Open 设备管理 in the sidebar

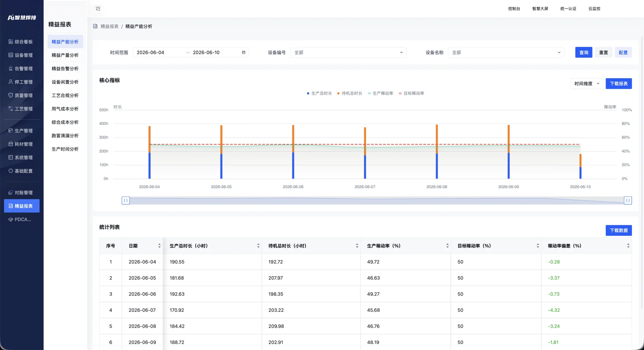click(22, 55)
